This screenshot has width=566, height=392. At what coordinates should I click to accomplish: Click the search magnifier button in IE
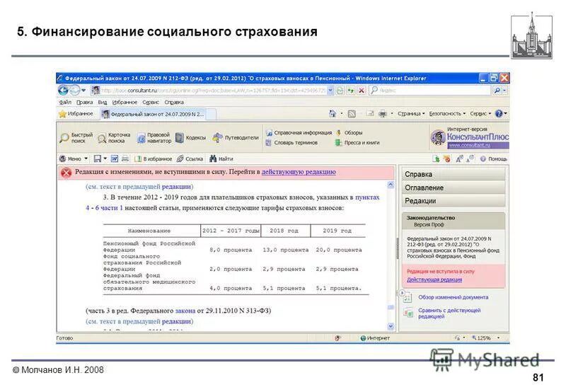pos(497,91)
